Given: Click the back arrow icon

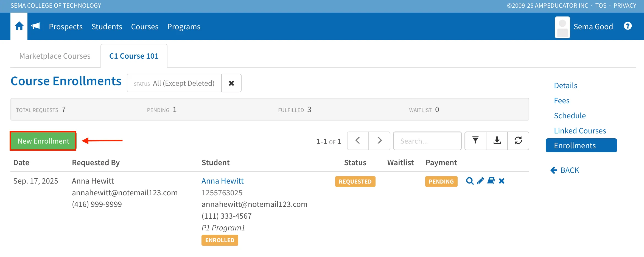Looking at the screenshot, I should coord(554,170).
